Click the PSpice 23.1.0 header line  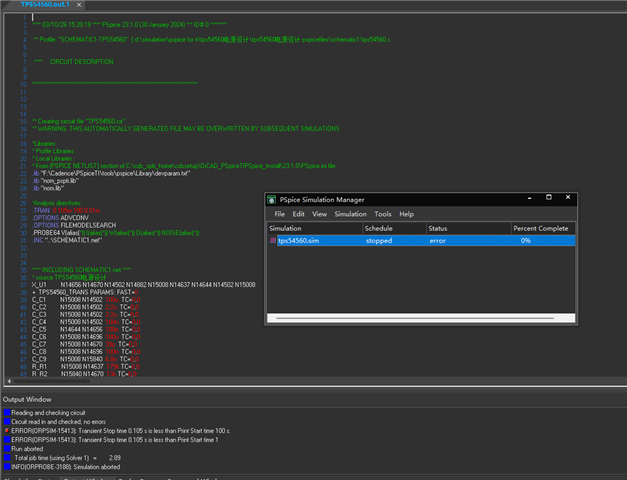[130, 24]
